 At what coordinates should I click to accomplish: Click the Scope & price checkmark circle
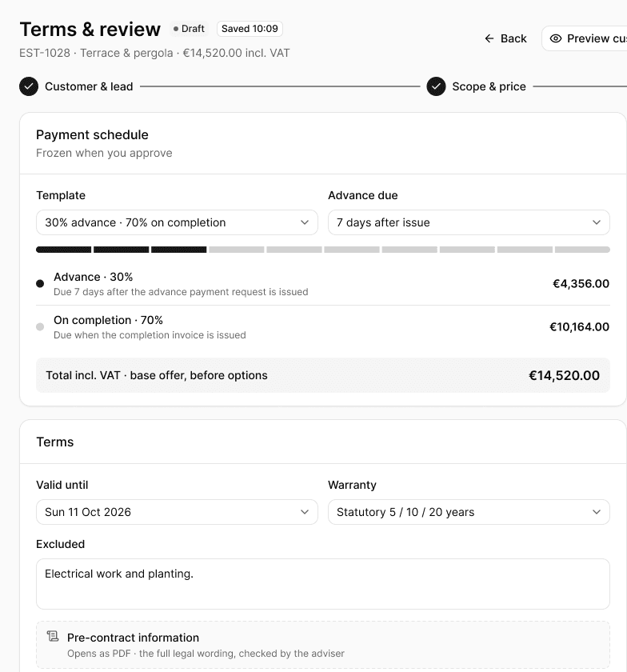436,86
